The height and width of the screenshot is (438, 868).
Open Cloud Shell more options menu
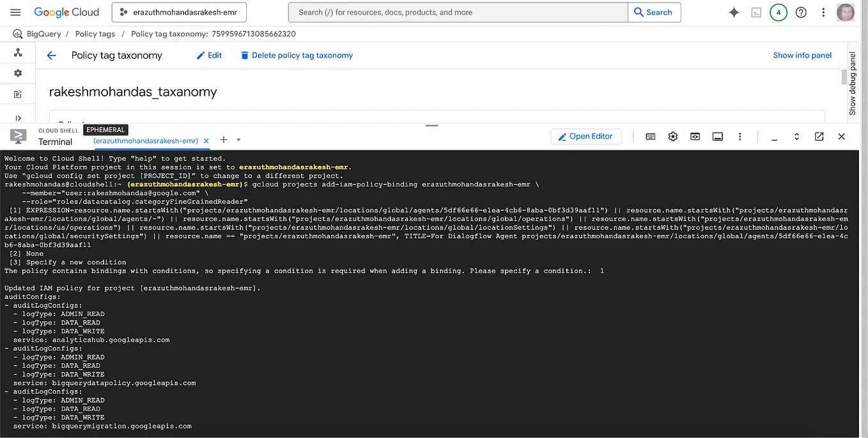pyautogui.click(x=740, y=136)
